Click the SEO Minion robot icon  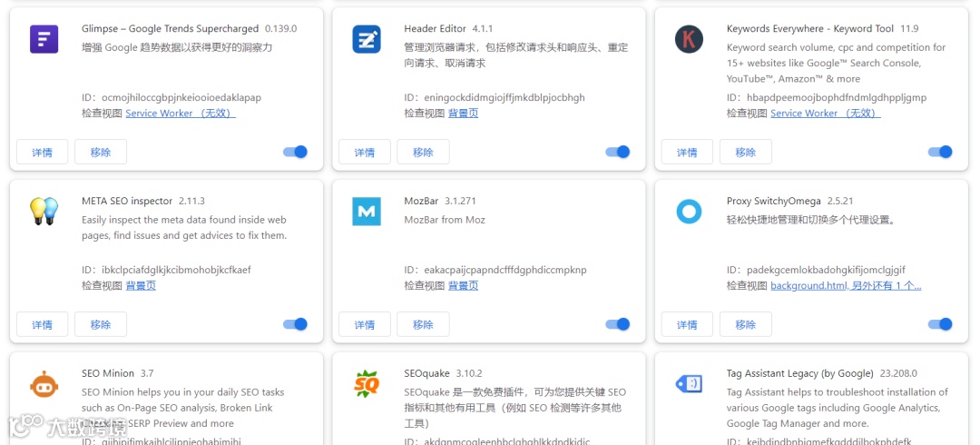tap(44, 383)
